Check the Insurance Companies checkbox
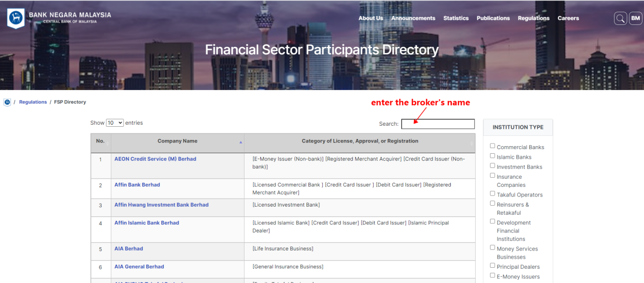 (x=492, y=175)
